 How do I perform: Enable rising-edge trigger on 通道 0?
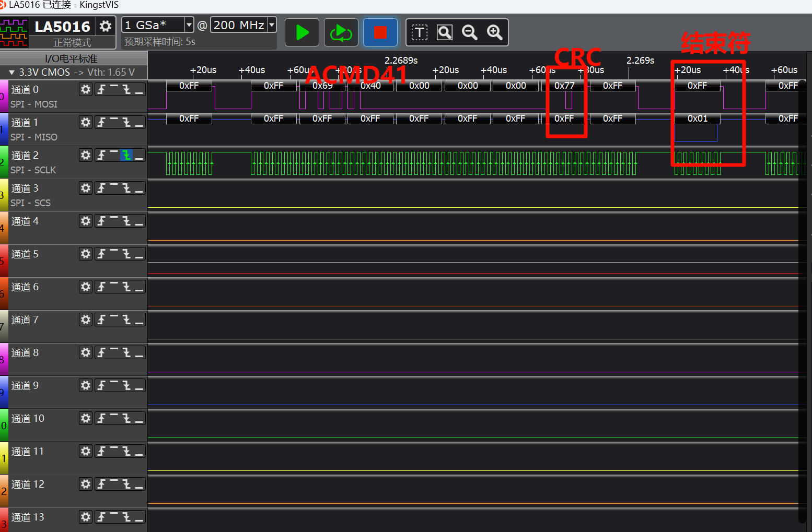tap(101, 89)
